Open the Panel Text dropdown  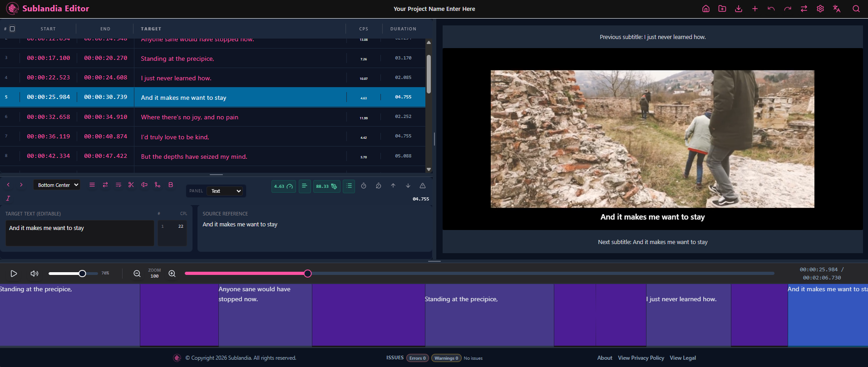[226, 191]
